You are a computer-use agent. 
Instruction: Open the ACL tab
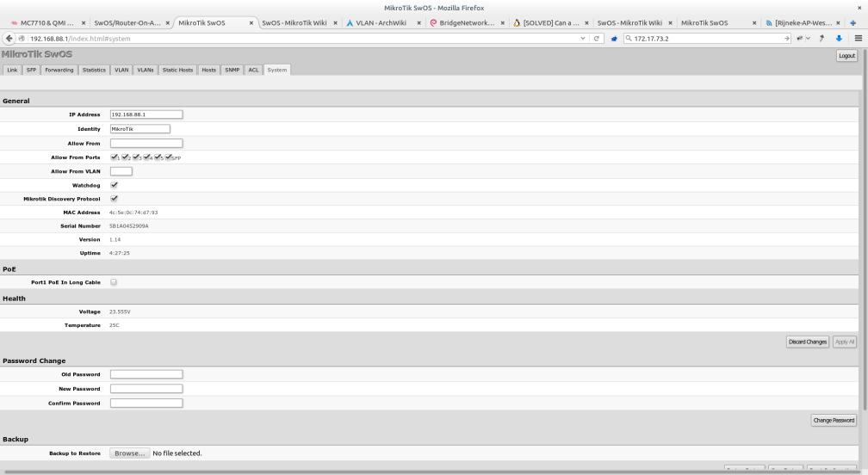[x=253, y=70]
